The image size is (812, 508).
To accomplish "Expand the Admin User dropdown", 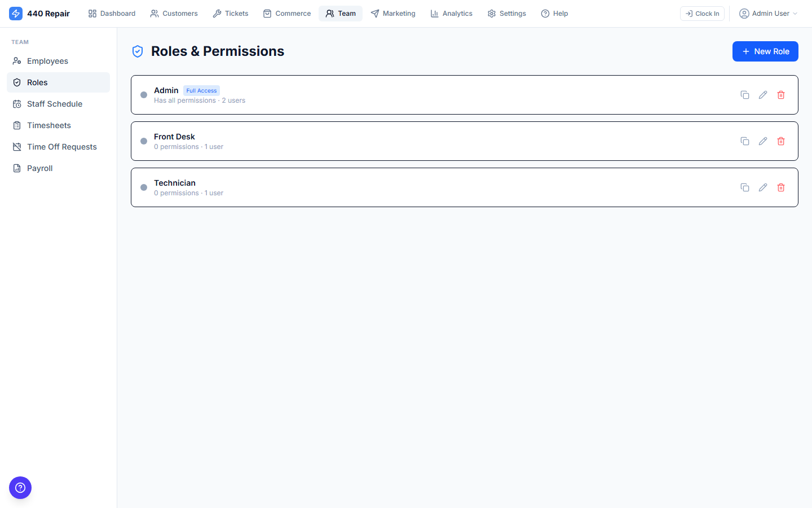I will coord(794,14).
